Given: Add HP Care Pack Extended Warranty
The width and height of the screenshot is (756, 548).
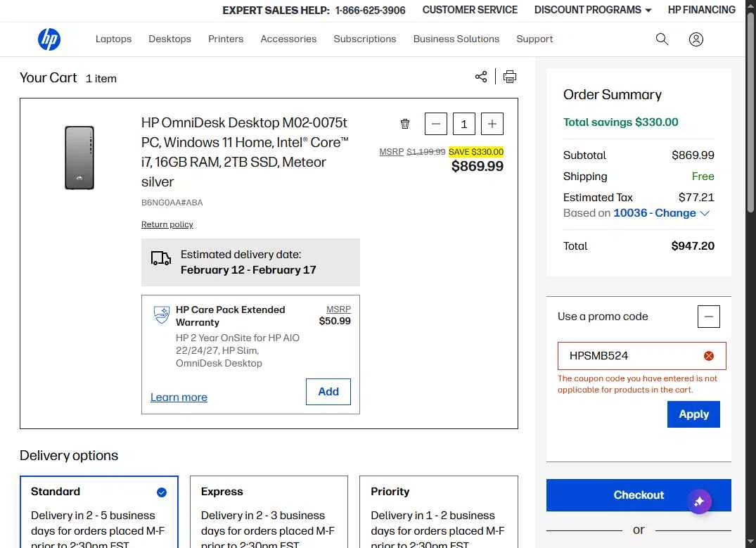Looking at the screenshot, I should [x=328, y=392].
